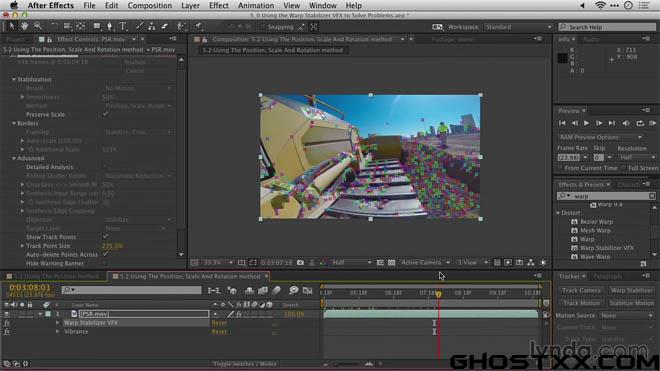660x371 pixels.
Task: Select the Puppet Pin tool
Action: pyautogui.click(x=198, y=26)
